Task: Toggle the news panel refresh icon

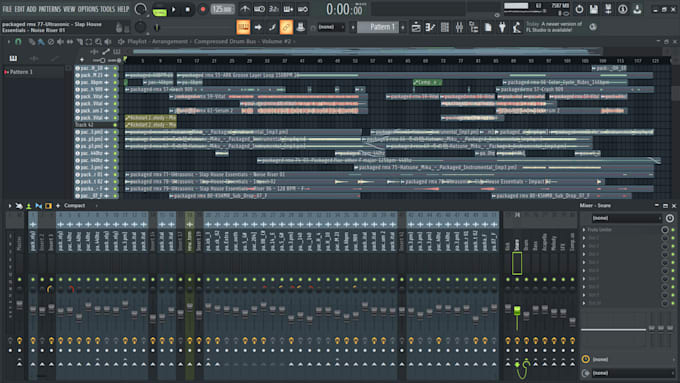Action: coord(593,27)
